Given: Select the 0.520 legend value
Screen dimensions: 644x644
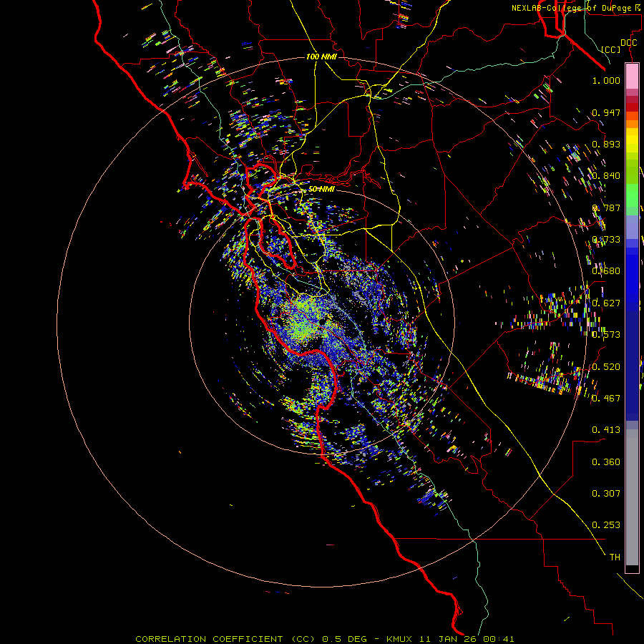Looking at the screenshot, I should click(606, 367).
